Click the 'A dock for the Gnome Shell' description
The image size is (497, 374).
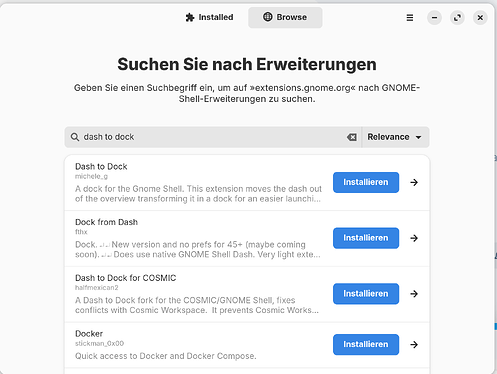(x=198, y=194)
